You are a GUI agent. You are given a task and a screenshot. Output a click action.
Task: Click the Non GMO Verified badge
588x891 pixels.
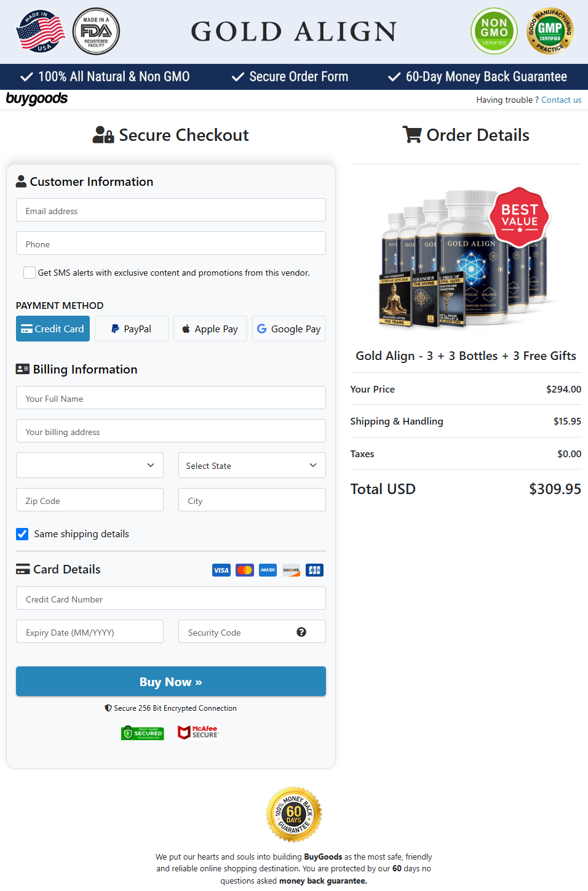click(x=494, y=31)
